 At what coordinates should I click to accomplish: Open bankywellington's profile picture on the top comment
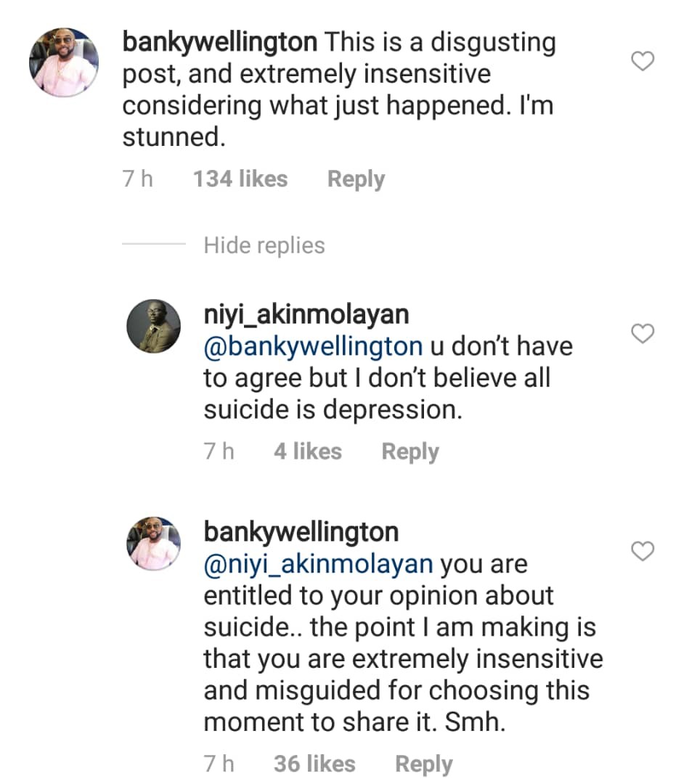point(63,63)
